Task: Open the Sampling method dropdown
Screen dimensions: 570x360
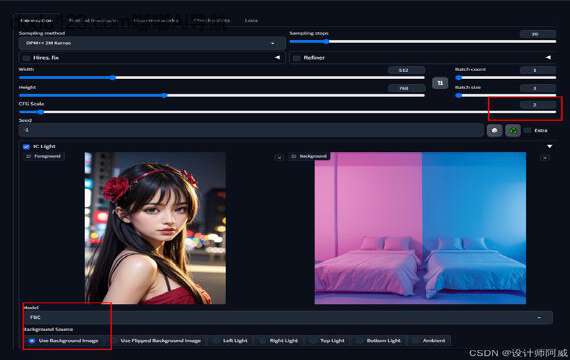Action: (152, 43)
